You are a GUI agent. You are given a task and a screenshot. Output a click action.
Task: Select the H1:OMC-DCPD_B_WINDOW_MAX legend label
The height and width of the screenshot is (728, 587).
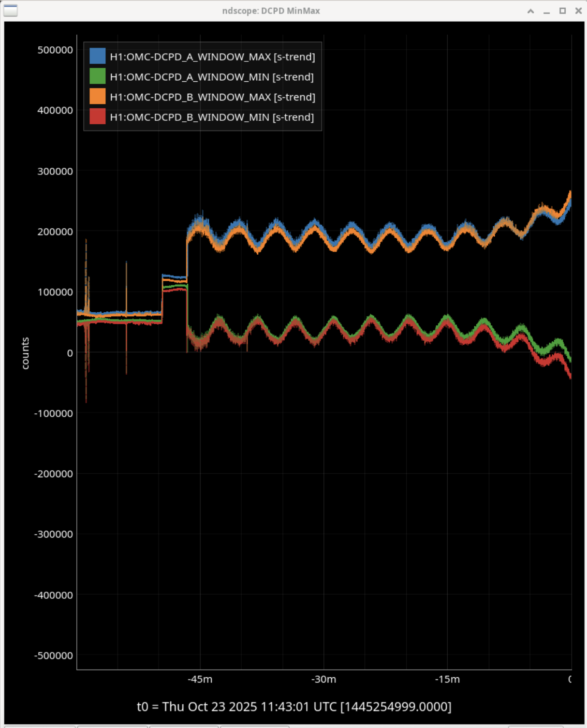[x=212, y=97]
